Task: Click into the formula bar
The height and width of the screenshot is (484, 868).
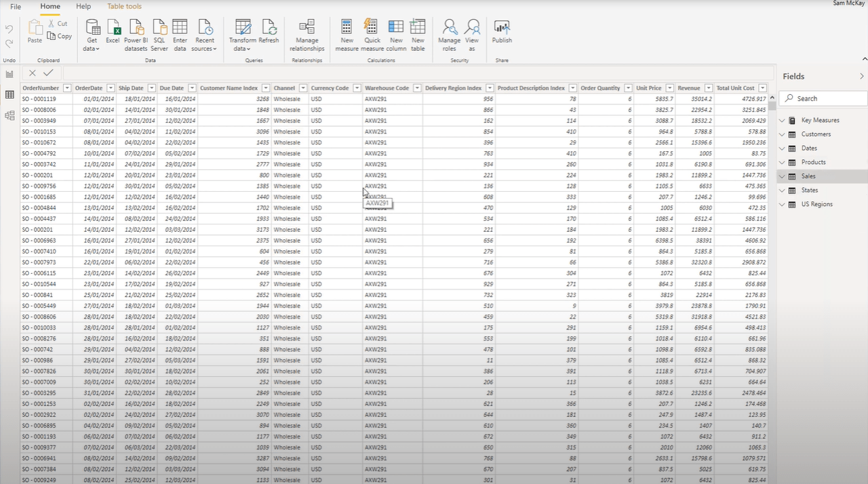Action: click(x=417, y=73)
